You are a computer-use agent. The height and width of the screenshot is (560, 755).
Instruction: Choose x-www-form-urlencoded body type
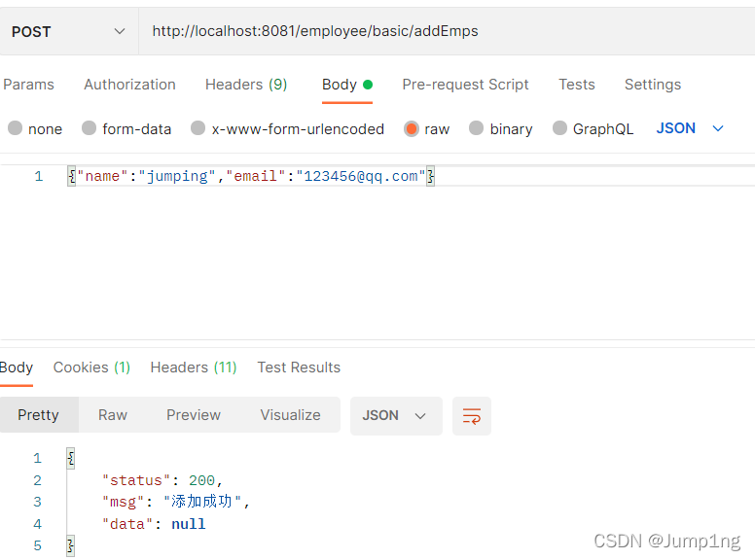click(287, 129)
